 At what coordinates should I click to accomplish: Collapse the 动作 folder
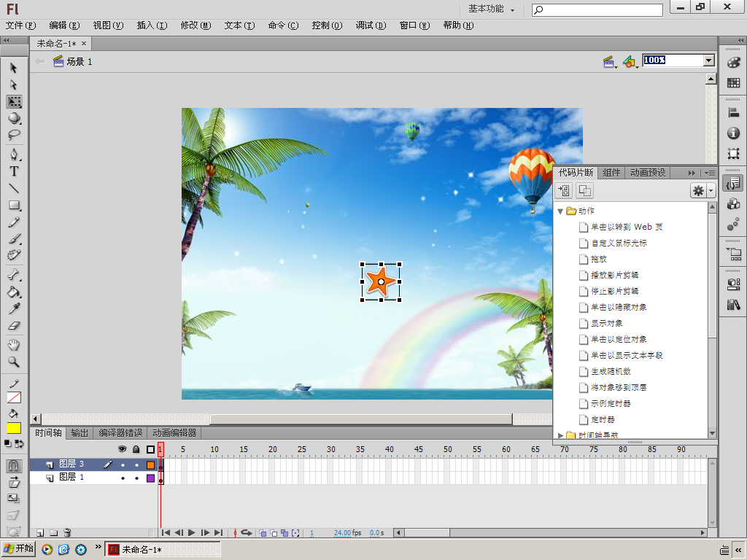coord(561,211)
